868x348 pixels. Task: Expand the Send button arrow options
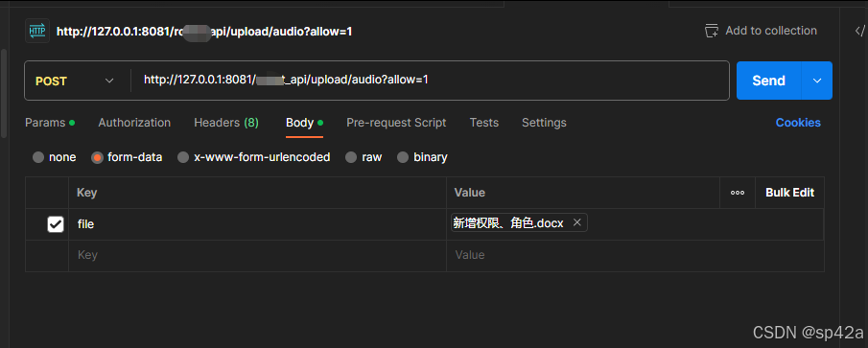(817, 81)
